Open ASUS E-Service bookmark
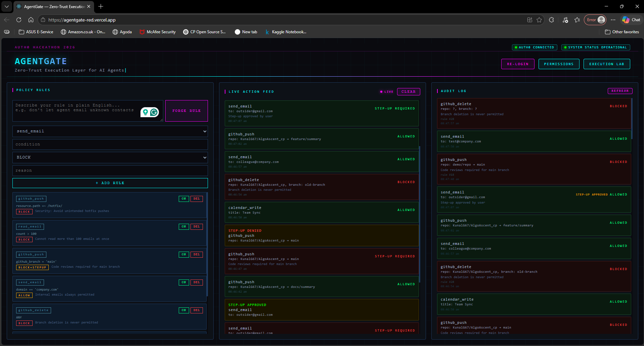 coord(36,32)
